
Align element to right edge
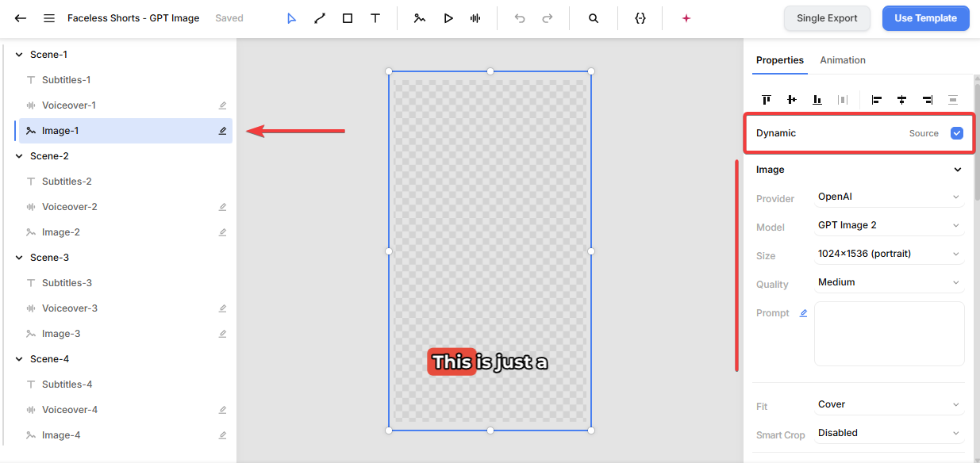click(928, 100)
